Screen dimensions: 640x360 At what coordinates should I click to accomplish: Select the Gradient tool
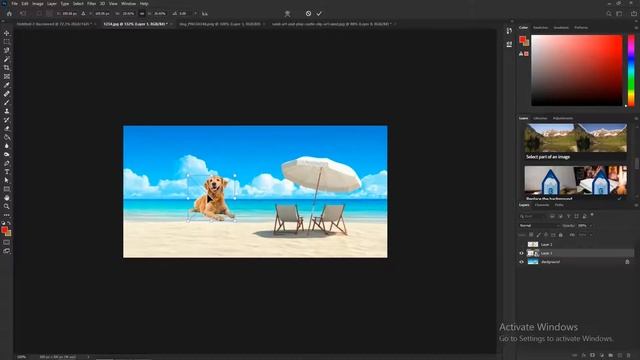pyautogui.click(x=7, y=137)
